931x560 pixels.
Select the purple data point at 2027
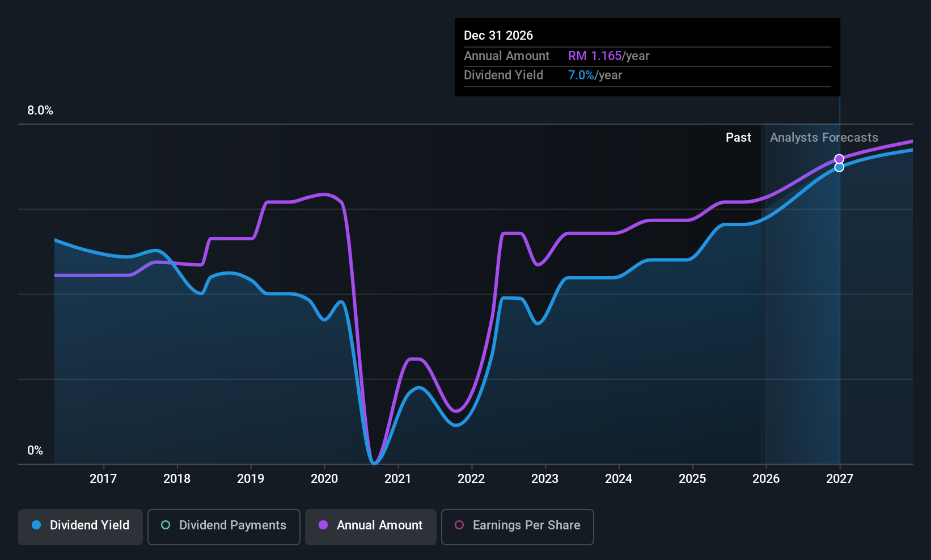(x=839, y=159)
